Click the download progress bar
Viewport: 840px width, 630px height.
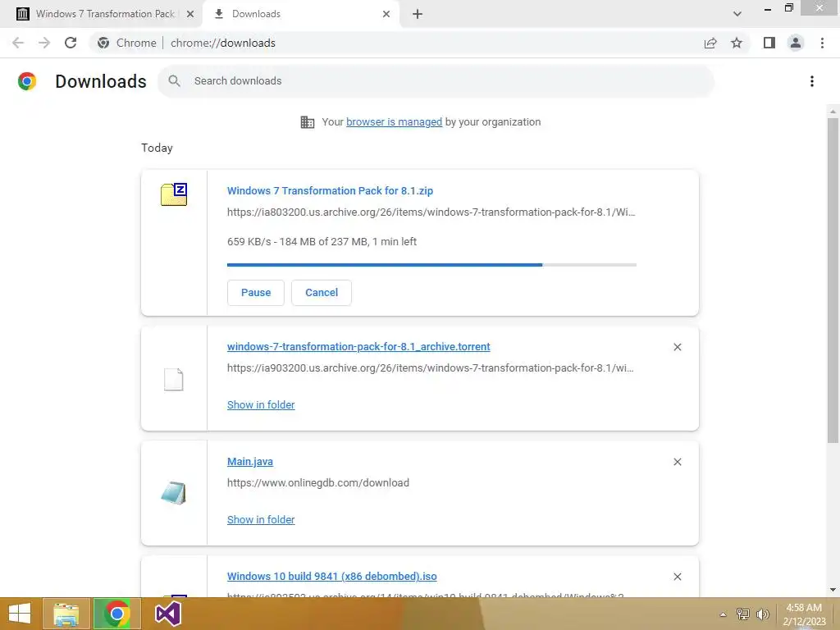431,265
